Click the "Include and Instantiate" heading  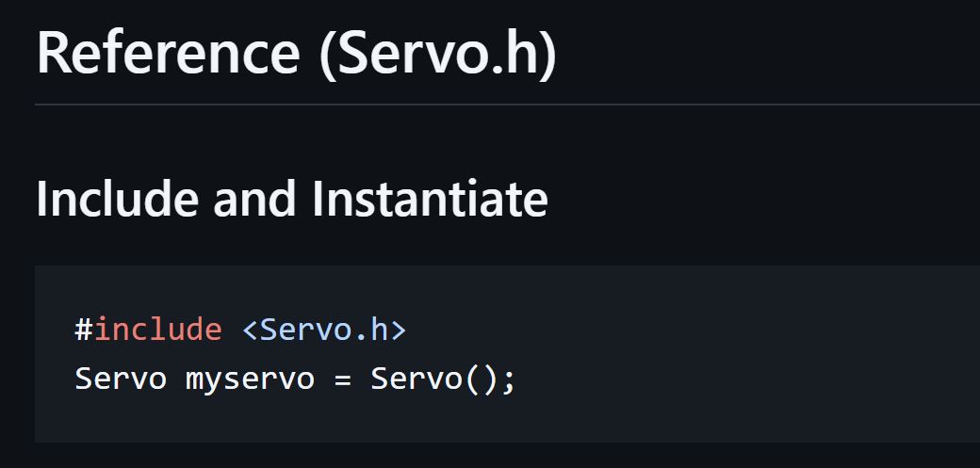pyautogui.click(x=291, y=199)
